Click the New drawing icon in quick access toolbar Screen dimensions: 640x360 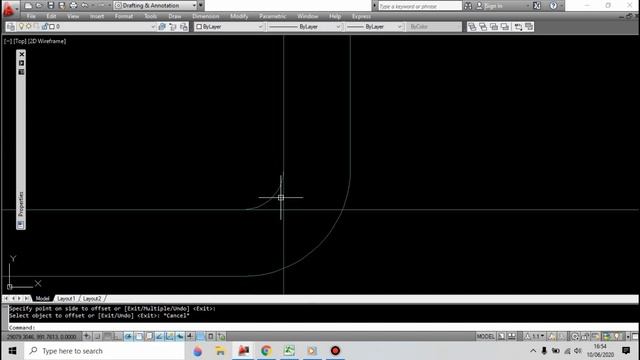click(28, 6)
